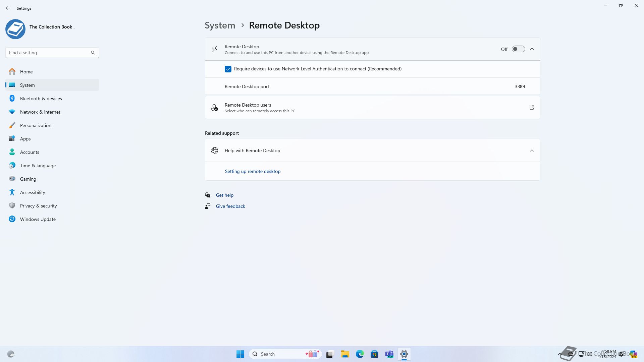Click the volume speaker tray icon
Image resolution: width=644 pixels, height=362 pixels.
589,354
